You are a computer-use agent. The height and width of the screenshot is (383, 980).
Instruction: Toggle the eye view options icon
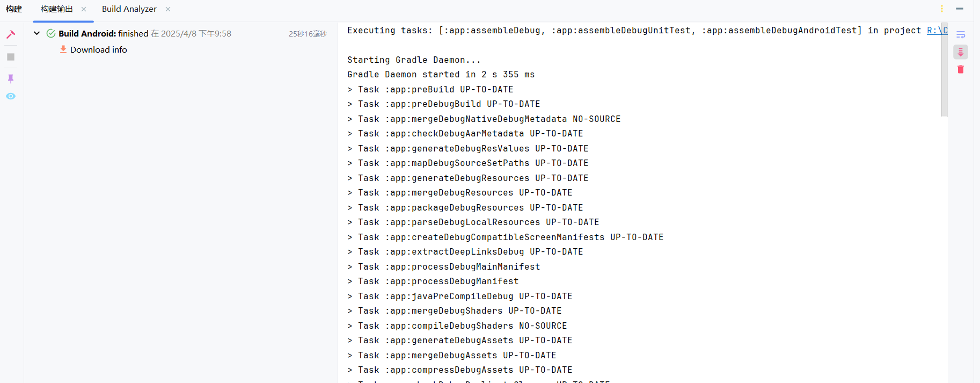11,96
